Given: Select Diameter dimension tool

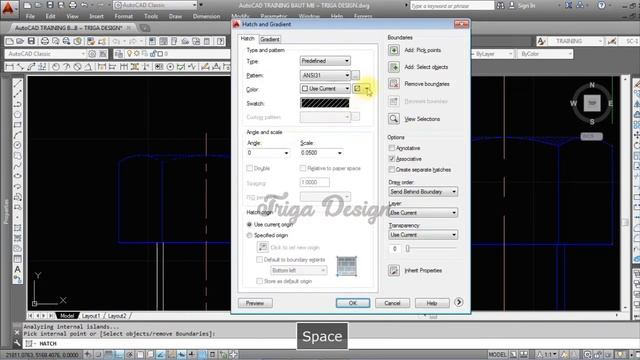Looking at the screenshot, I should pos(77,67).
